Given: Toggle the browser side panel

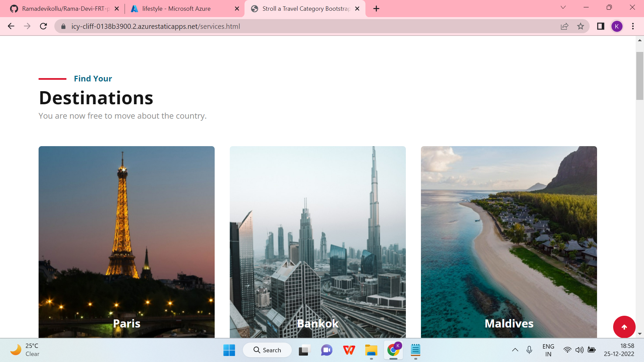Looking at the screenshot, I should pyautogui.click(x=600, y=26).
